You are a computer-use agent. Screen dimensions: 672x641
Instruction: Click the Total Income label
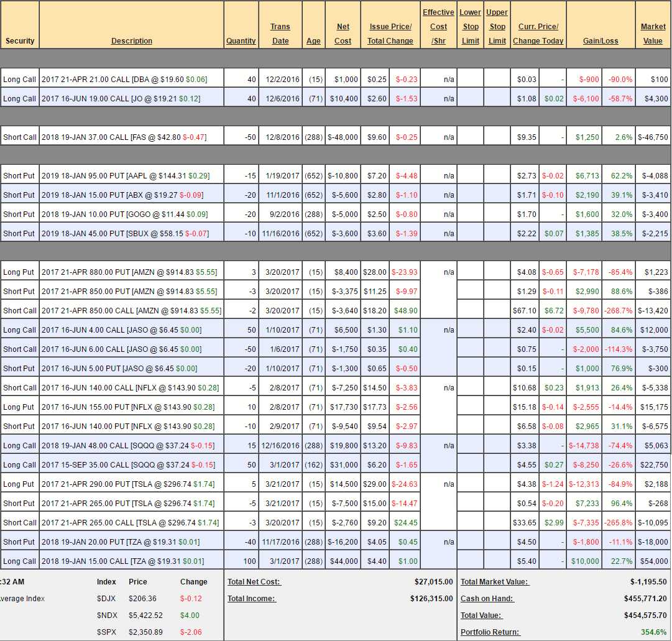(251, 599)
